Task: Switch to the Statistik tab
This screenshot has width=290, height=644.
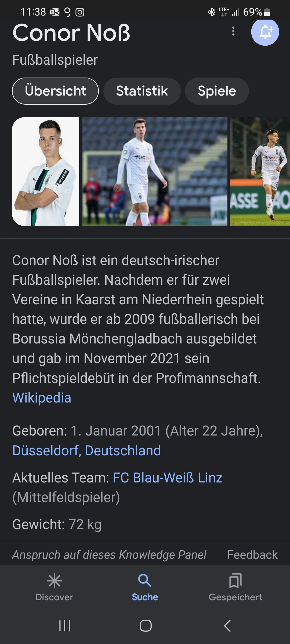Action: (142, 91)
